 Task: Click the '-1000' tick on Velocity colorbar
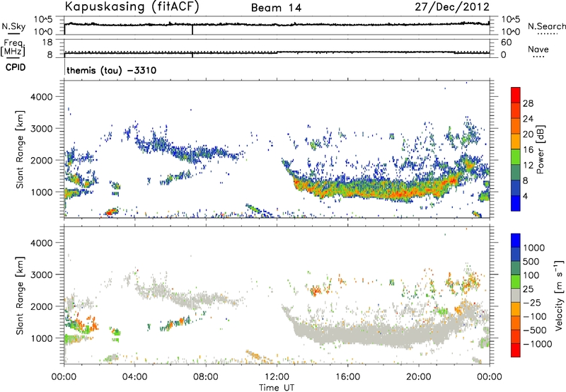537,344
